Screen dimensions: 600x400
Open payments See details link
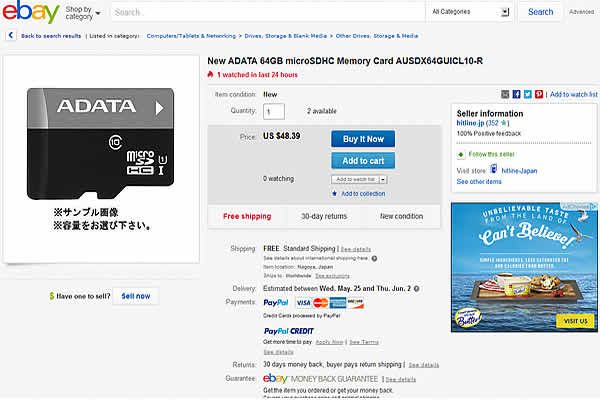coord(278,352)
